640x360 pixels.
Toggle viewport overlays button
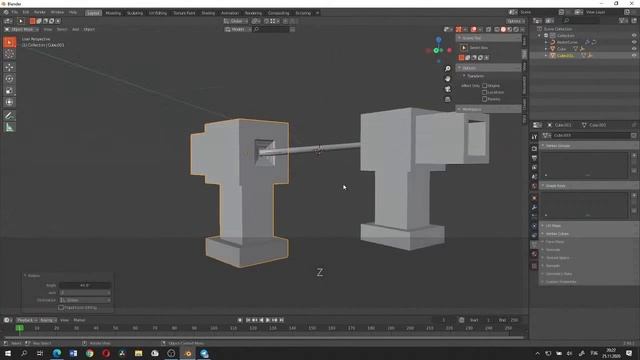pos(473,29)
